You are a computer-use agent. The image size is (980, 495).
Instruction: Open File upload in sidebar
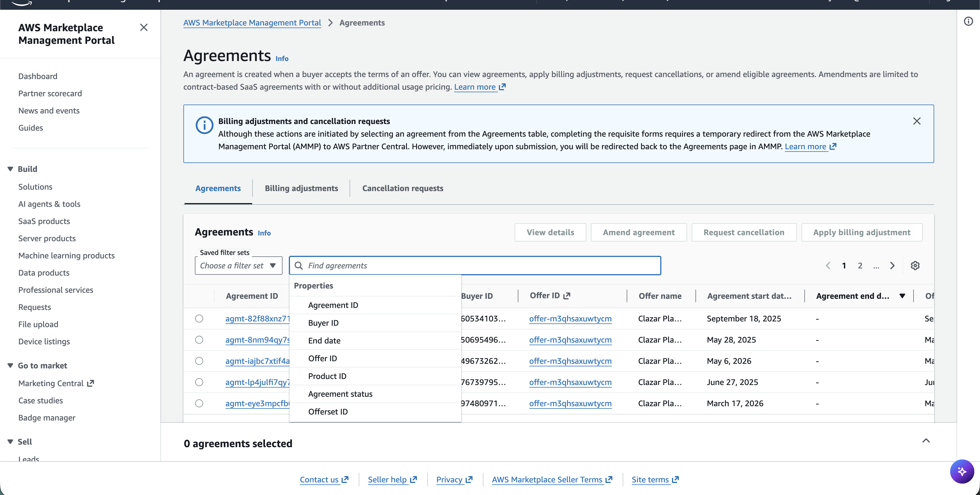tap(38, 324)
